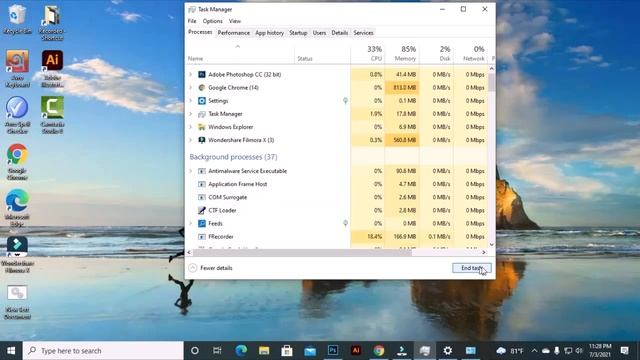The width and height of the screenshot is (640, 360).
Task: Open Wondershare Filmora X desktop shortcut
Action: [17, 255]
